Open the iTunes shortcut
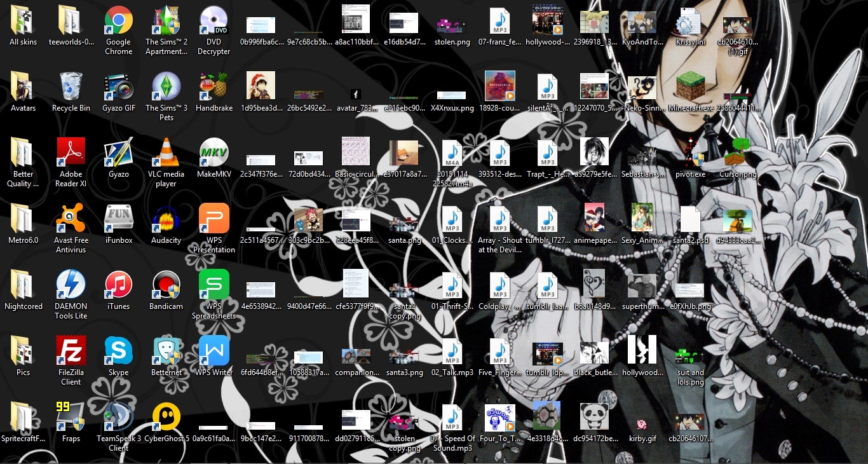This screenshot has width=868, height=464. [119, 285]
